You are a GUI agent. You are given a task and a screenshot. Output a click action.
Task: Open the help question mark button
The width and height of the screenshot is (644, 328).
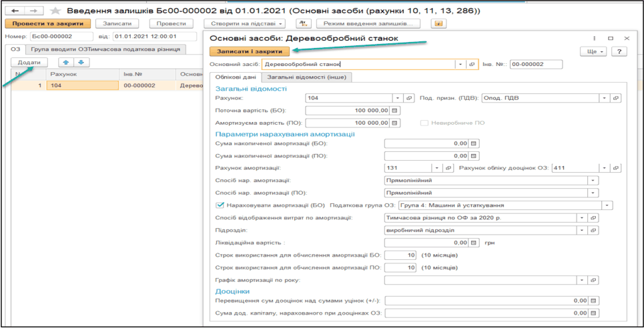click(x=619, y=51)
